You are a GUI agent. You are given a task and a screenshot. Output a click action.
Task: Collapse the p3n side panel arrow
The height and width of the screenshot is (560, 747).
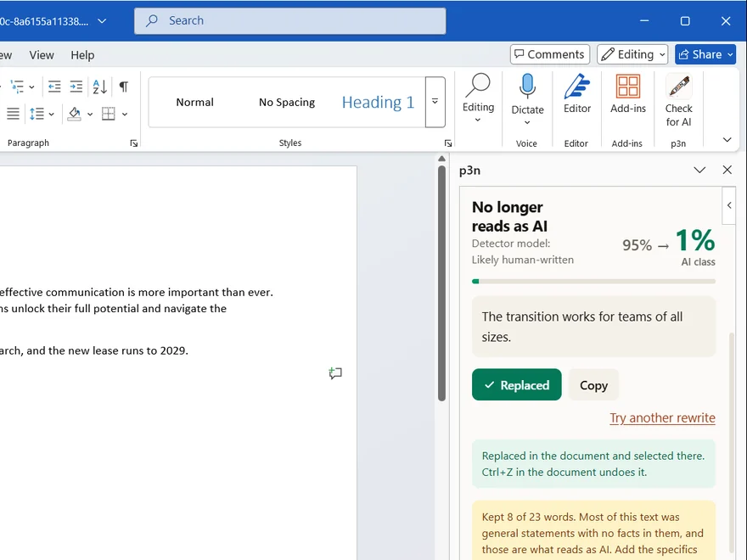pyautogui.click(x=729, y=205)
